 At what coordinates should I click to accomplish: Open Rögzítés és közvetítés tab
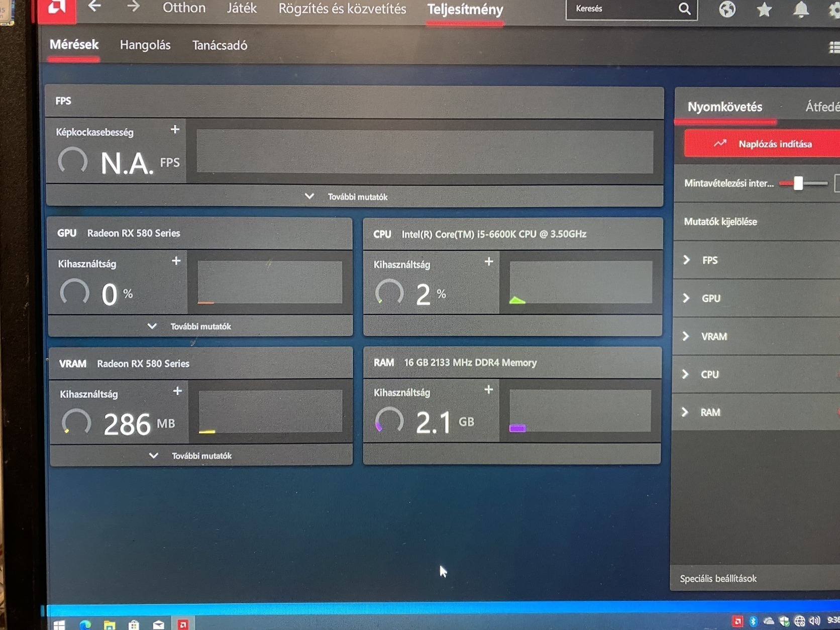(342, 9)
